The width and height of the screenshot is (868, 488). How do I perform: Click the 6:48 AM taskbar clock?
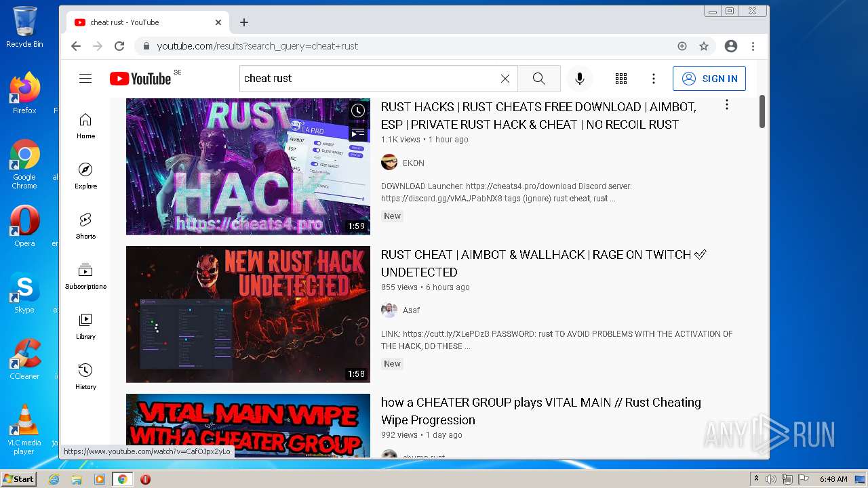tap(833, 479)
